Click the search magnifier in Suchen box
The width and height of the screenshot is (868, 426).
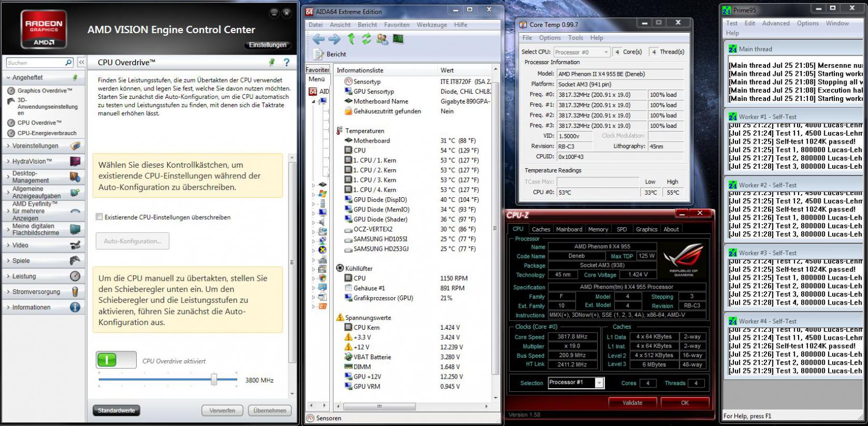[x=68, y=63]
